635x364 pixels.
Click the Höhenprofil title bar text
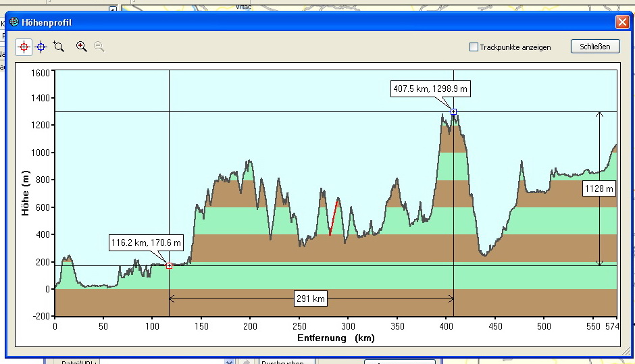[x=47, y=22]
